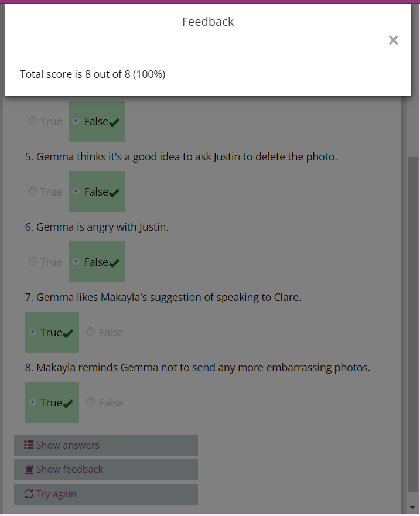Image resolution: width=420 pixels, height=516 pixels.
Task: Click the green checkmark on question 5's answer
Action: (x=114, y=193)
